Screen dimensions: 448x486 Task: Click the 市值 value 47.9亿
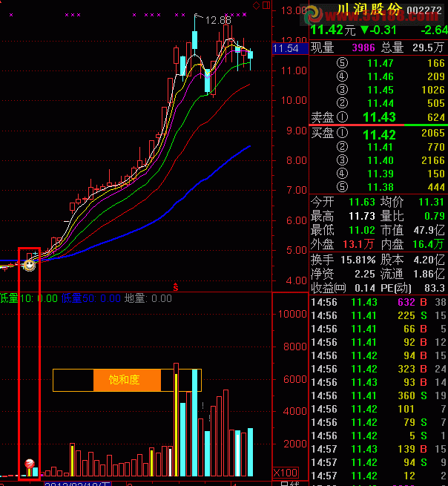(429, 230)
